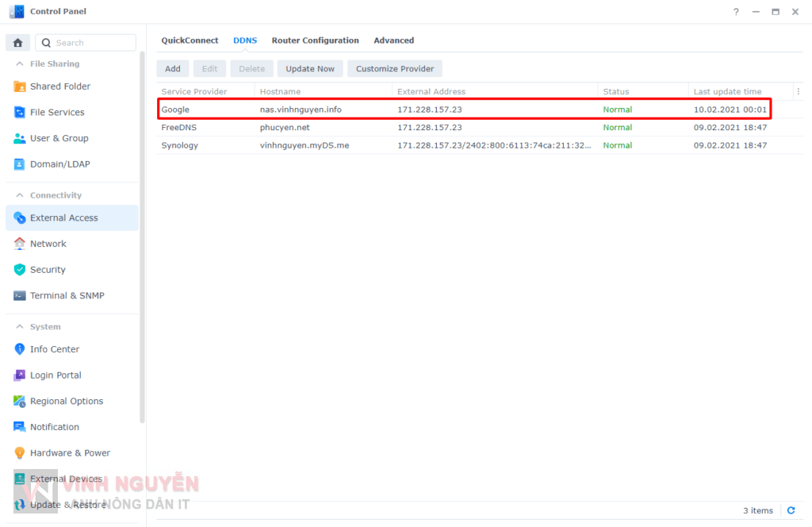Click the Home icon in sidebar

pyautogui.click(x=17, y=43)
